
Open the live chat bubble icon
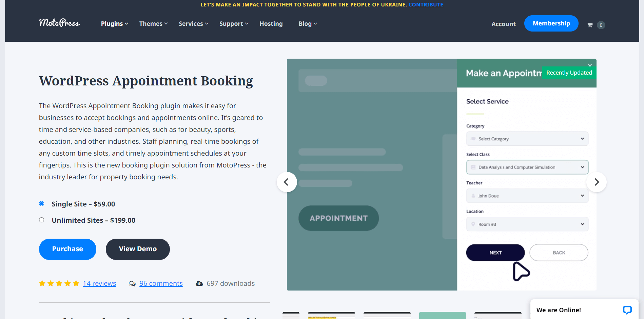pos(627,310)
